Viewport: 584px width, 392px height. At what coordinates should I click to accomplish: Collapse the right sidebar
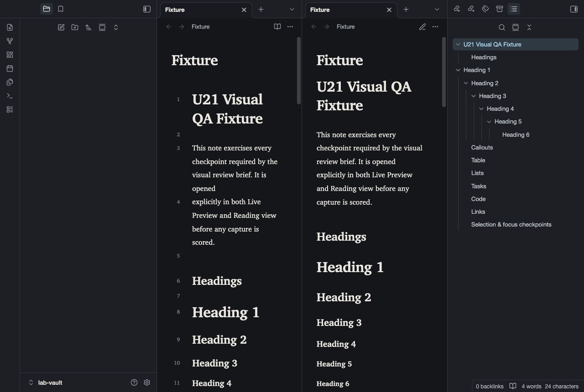point(574,9)
